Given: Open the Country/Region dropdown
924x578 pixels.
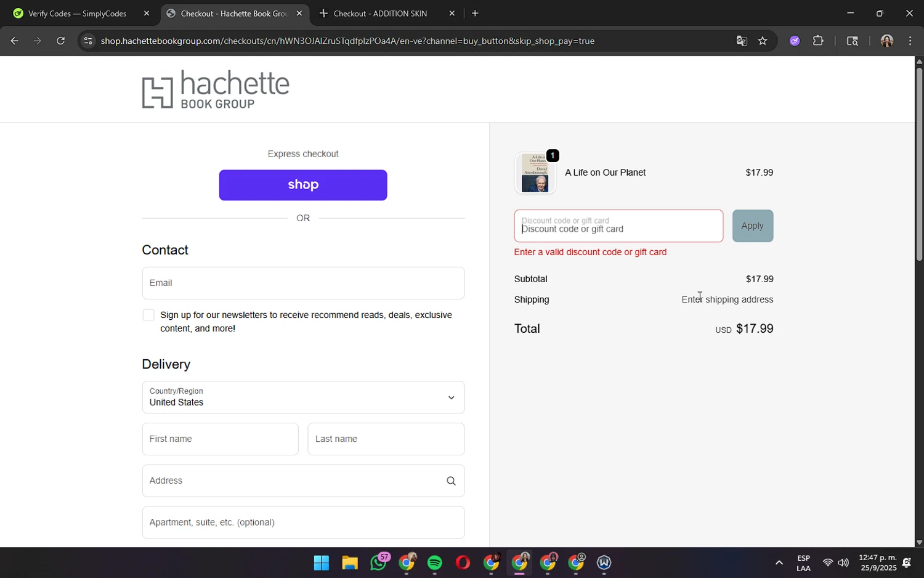Looking at the screenshot, I should 303,397.
